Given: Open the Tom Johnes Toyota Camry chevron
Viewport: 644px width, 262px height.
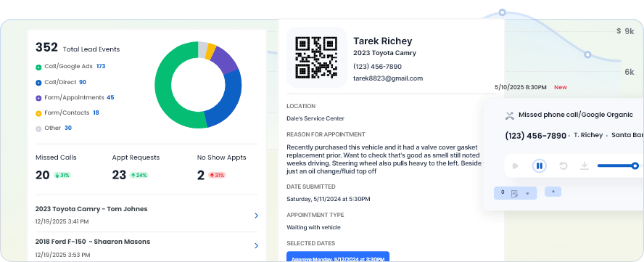Looking at the screenshot, I should [x=256, y=216].
